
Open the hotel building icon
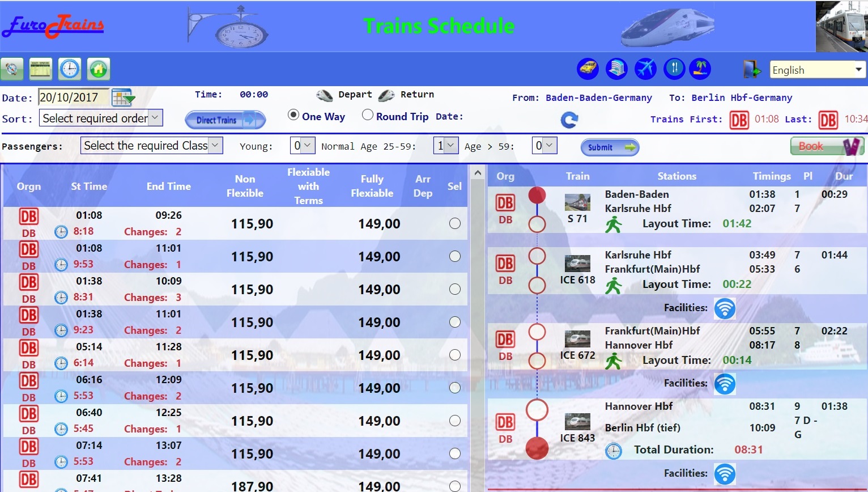616,69
